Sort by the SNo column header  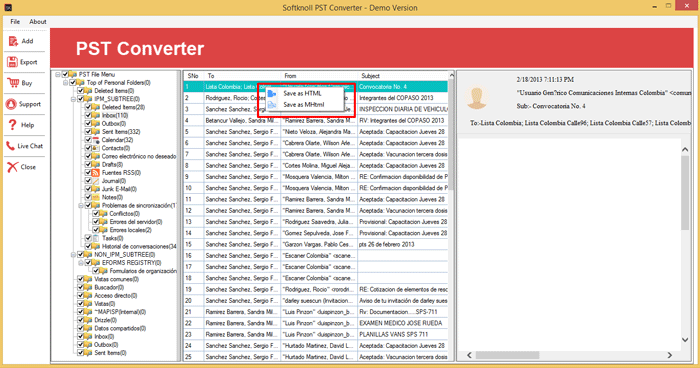(194, 76)
